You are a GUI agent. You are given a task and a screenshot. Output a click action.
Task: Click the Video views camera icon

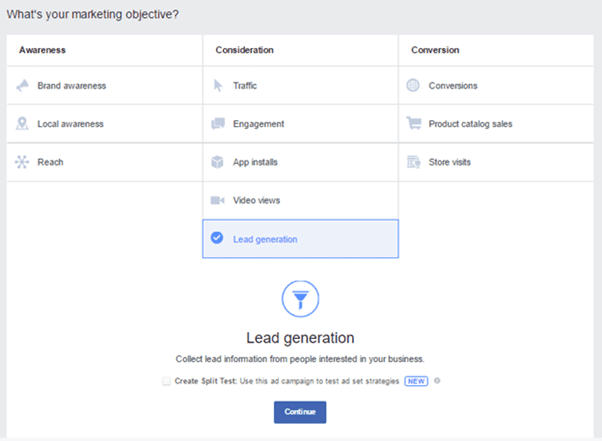[217, 200]
